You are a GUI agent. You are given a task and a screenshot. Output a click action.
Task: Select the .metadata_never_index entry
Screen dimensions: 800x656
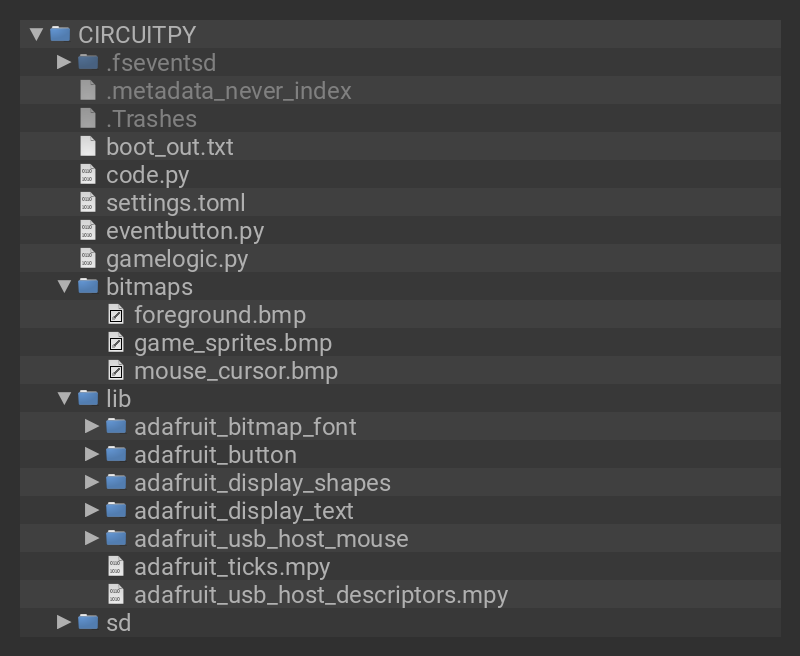click(229, 91)
